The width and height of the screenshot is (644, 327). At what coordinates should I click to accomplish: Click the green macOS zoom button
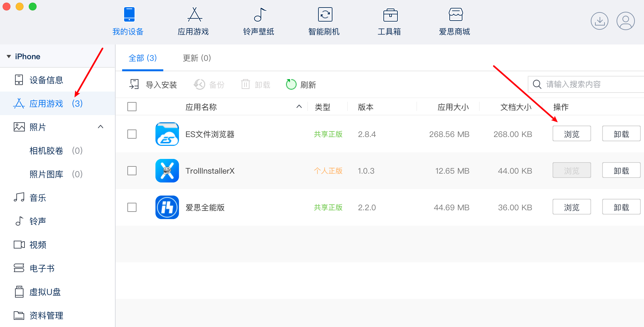click(33, 7)
